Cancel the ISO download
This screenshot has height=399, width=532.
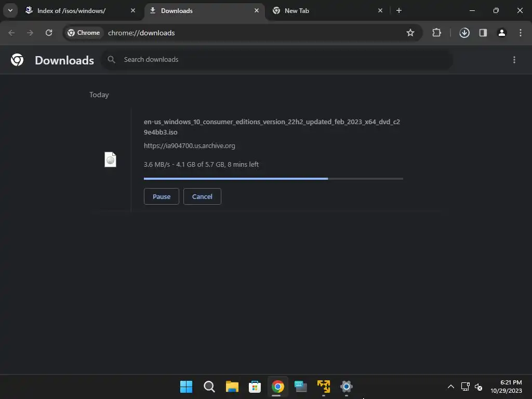(x=202, y=196)
